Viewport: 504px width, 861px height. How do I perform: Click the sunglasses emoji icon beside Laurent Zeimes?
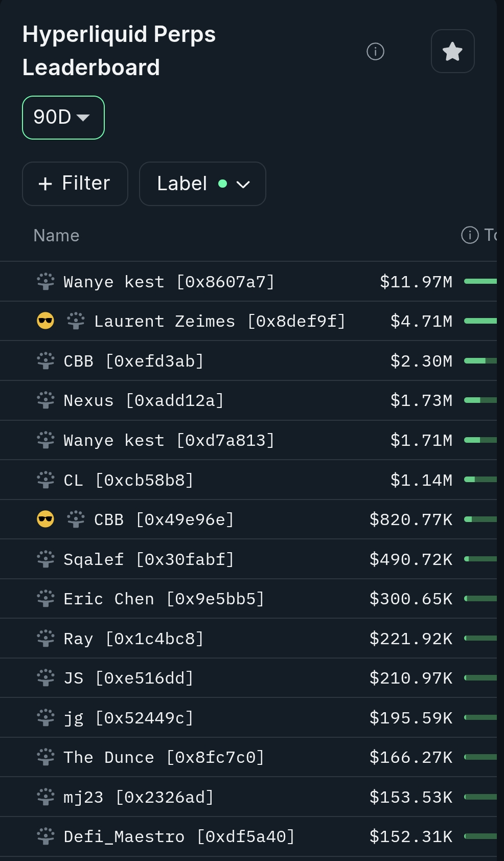[x=45, y=321]
